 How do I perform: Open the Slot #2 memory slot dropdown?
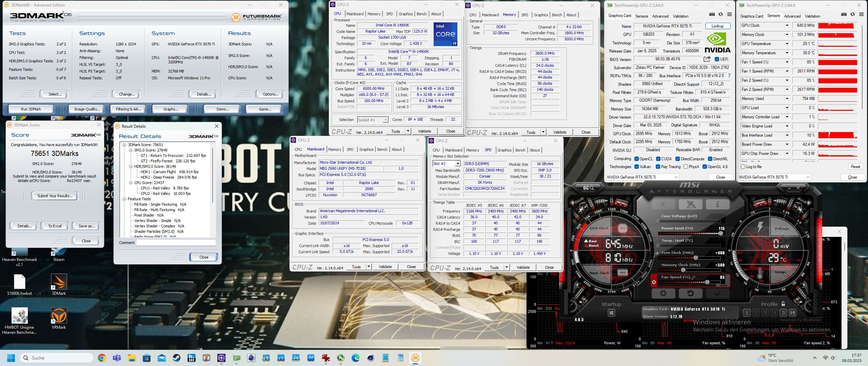pos(446,164)
